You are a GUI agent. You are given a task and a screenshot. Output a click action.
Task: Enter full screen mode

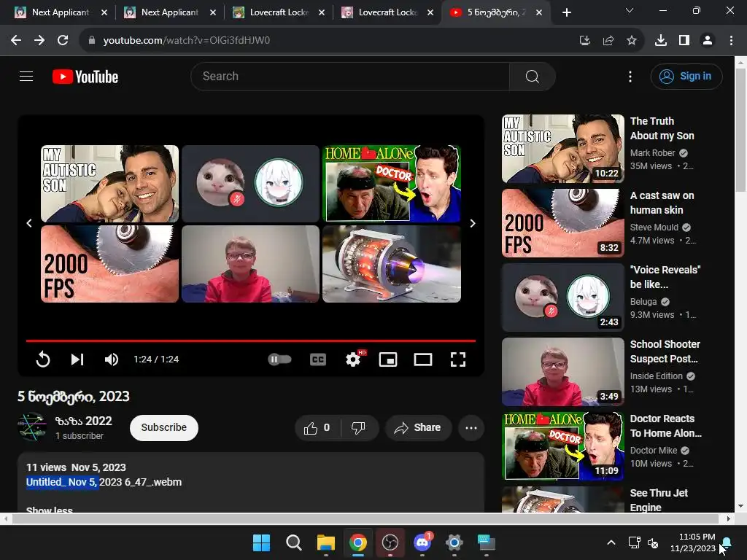click(x=458, y=359)
